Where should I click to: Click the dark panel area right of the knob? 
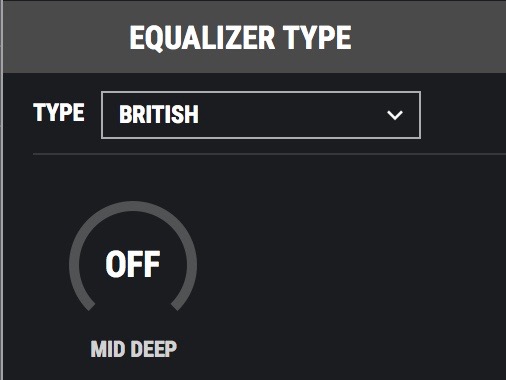(350, 263)
